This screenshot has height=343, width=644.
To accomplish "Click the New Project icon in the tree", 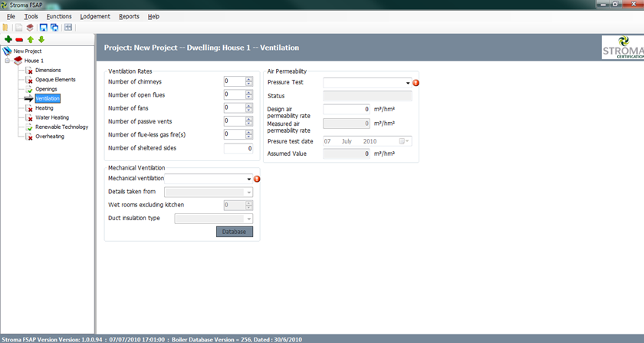I will (x=7, y=51).
